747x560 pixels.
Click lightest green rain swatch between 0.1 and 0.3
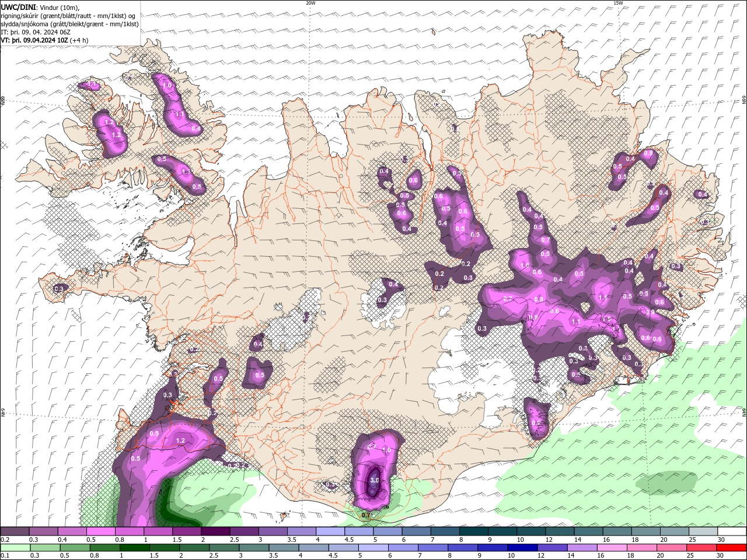(15, 548)
